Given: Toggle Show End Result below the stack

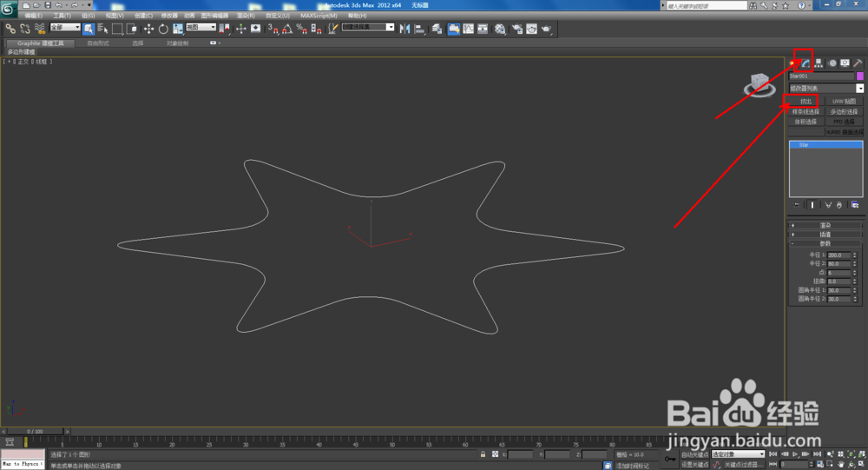Looking at the screenshot, I should click(x=812, y=205).
